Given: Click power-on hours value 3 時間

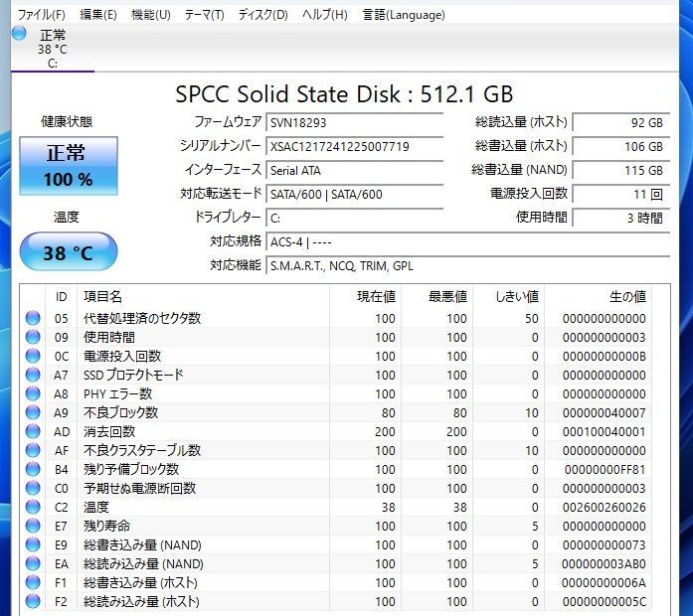Looking at the screenshot, I should (621, 218).
